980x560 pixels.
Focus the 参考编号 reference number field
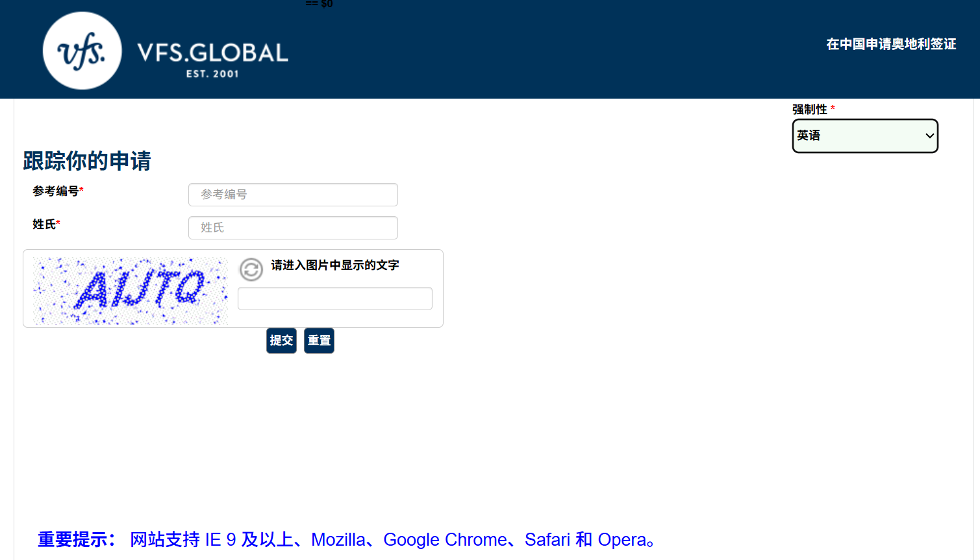pos(293,195)
